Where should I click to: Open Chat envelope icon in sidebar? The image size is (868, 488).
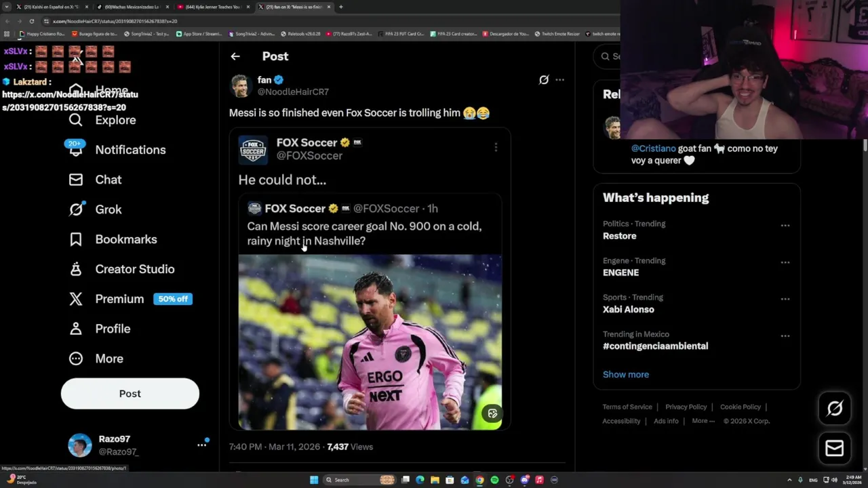(76, 180)
